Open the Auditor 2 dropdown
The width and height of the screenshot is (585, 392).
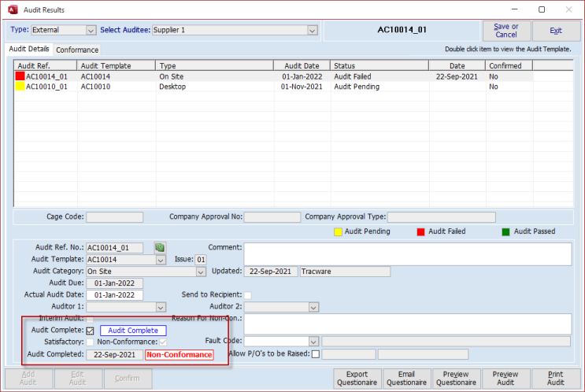(313, 307)
